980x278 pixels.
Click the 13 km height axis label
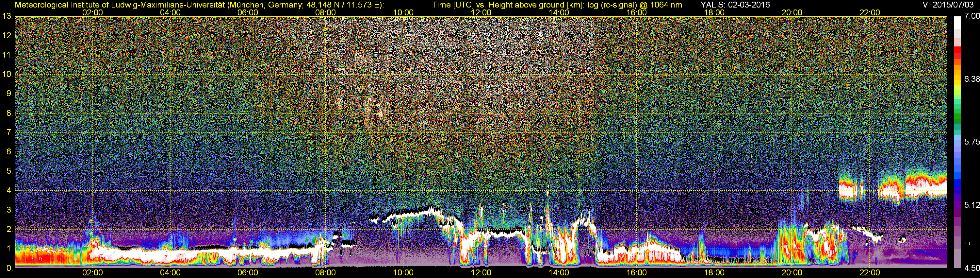[7, 16]
